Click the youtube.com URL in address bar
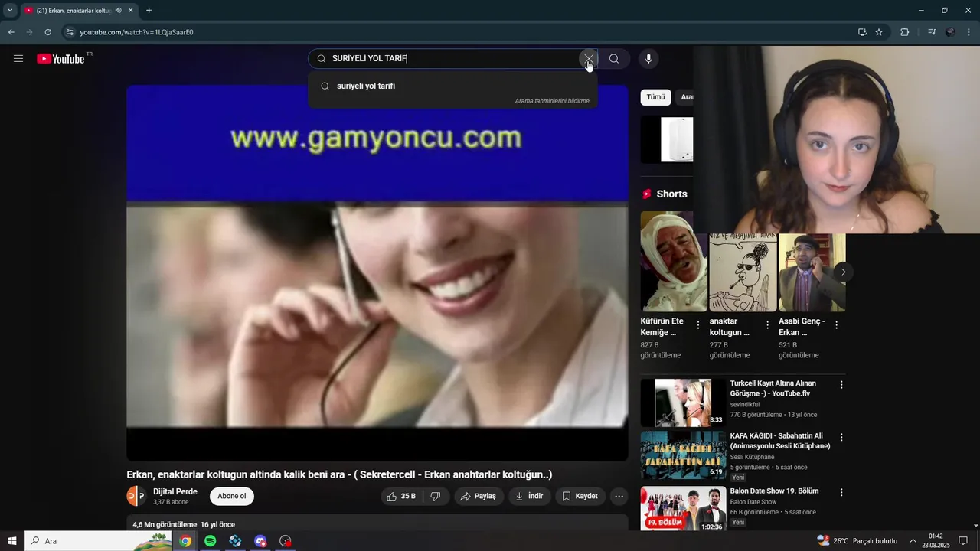This screenshot has height=551, width=980. tap(136, 32)
